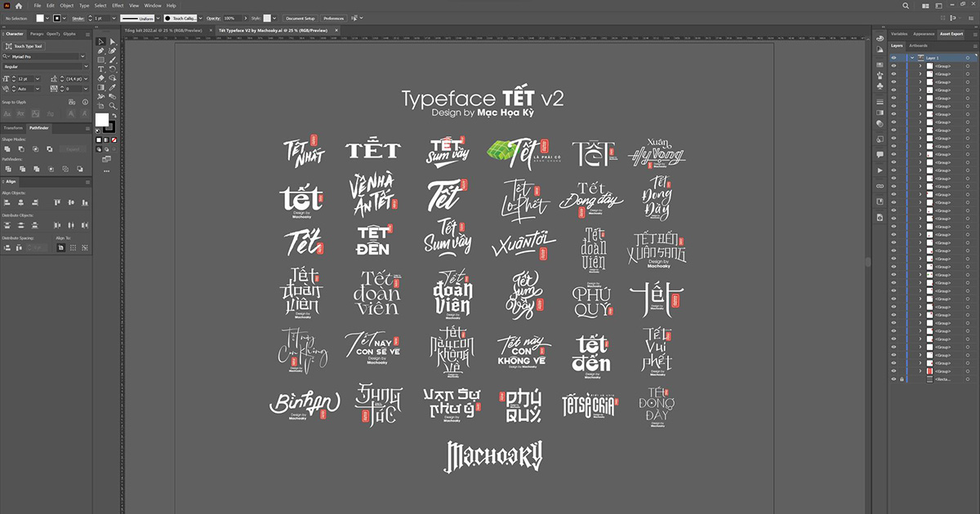Open Edit Toolbar three-dots button
The height and width of the screenshot is (514, 980).
tap(106, 171)
